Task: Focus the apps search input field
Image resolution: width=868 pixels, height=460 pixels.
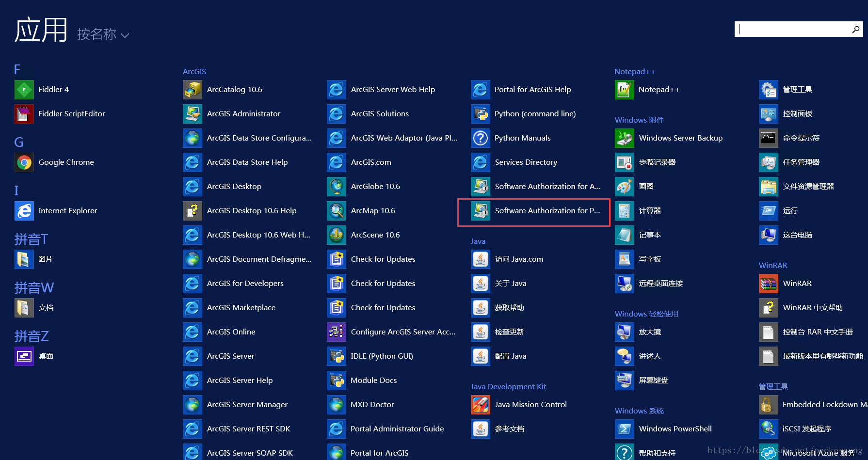Action: (793, 29)
